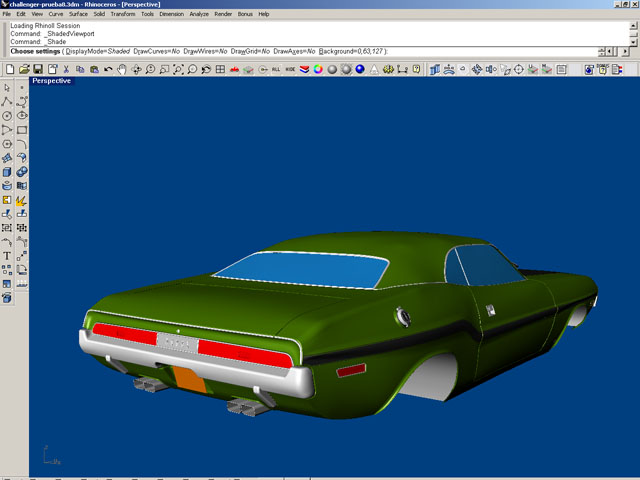Toggle the DrawGrid=No option
The width and height of the screenshot is (640, 480).
click(250, 51)
